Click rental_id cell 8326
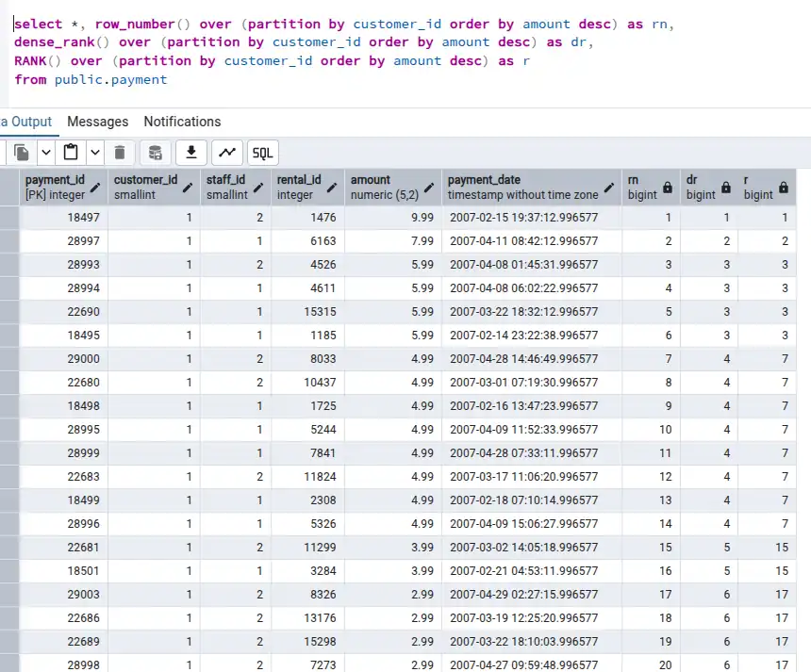The width and height of the screenshot is (811, 672). click(x=307, y=595)
